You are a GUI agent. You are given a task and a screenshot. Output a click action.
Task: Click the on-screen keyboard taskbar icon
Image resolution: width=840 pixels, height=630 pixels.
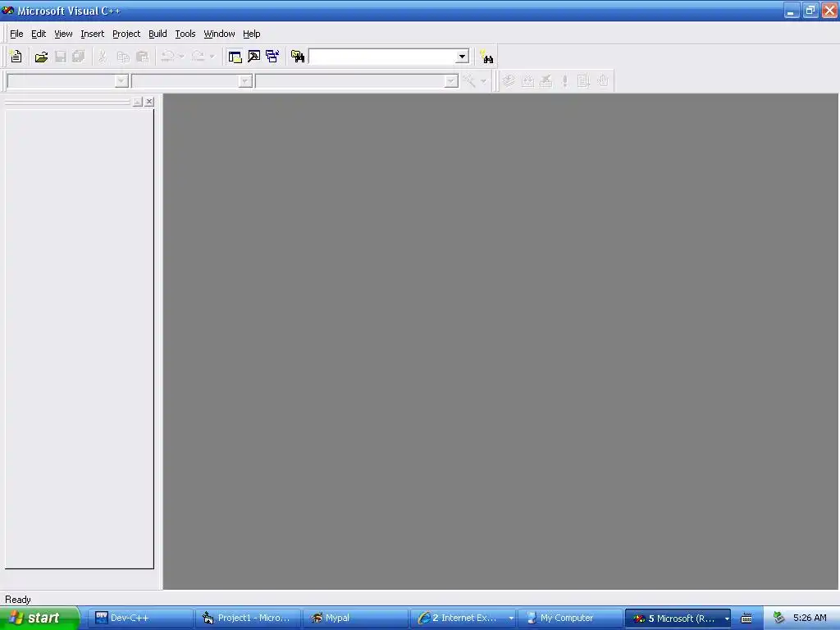click(746, 619)
